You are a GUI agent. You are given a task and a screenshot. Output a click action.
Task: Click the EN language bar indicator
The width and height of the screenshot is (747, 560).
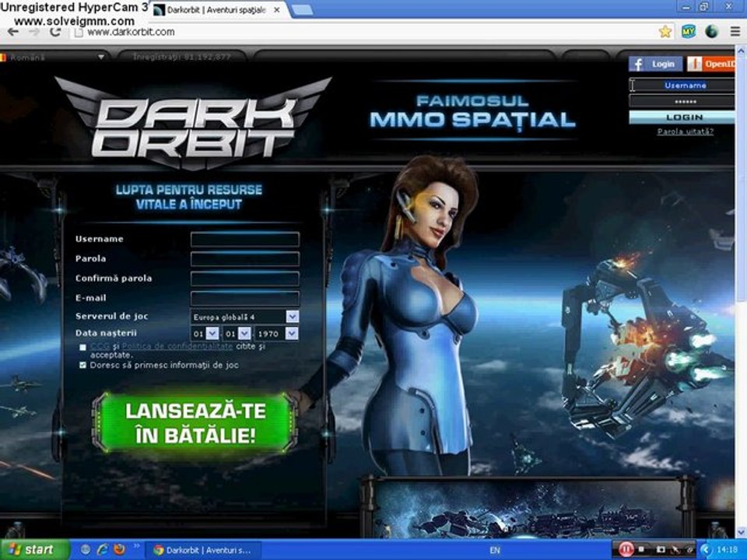[x=495, y=551]
